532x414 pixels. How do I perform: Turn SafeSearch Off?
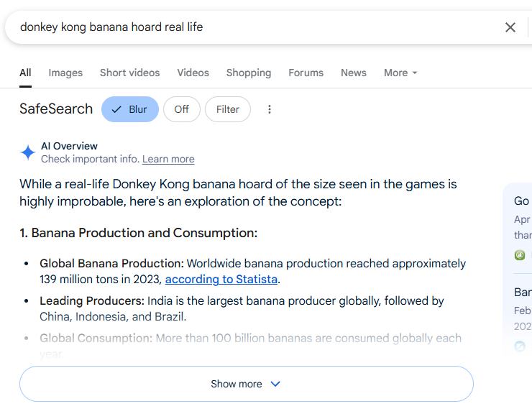tap(181, 109)
